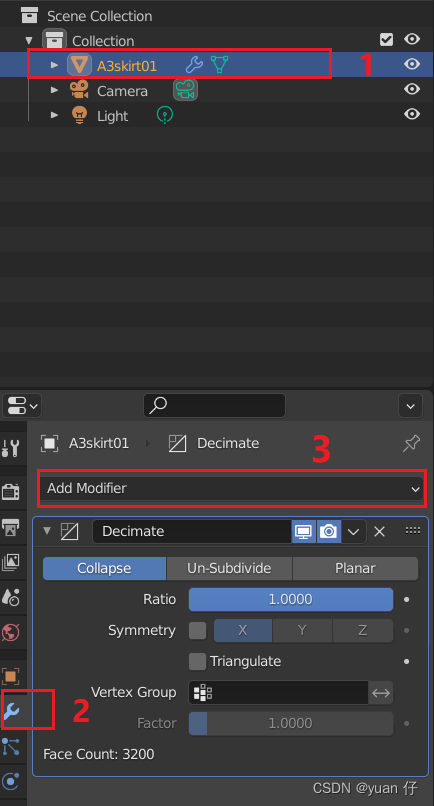Image resolution: width=434 pixels, height=806 pixels.
Task: Open the View Layer properties icon
Action: click(11, 562)
